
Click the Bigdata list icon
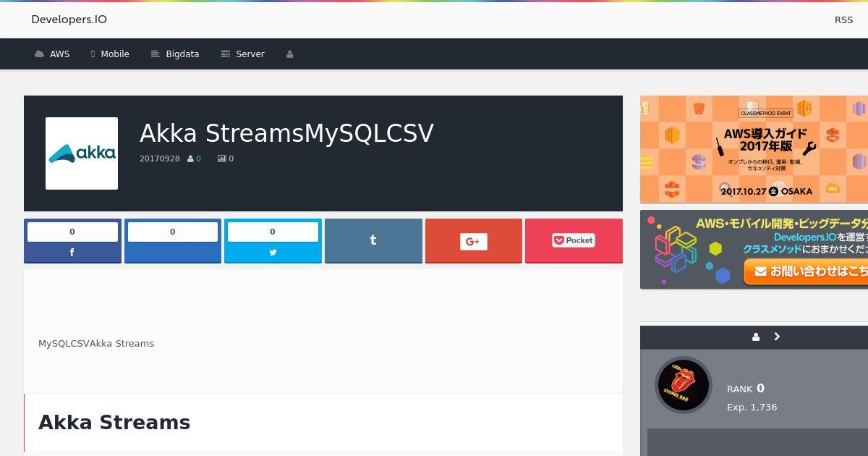(x=155, y=54)
